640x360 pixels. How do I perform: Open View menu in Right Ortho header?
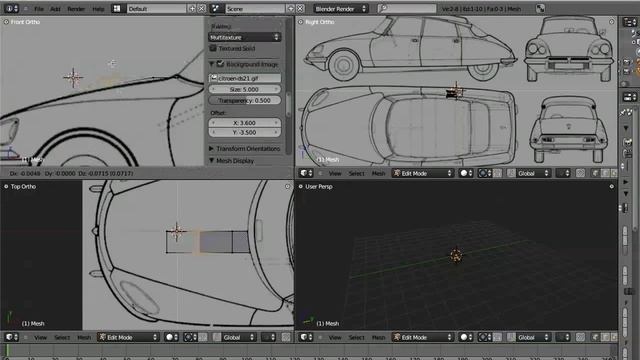335,173
